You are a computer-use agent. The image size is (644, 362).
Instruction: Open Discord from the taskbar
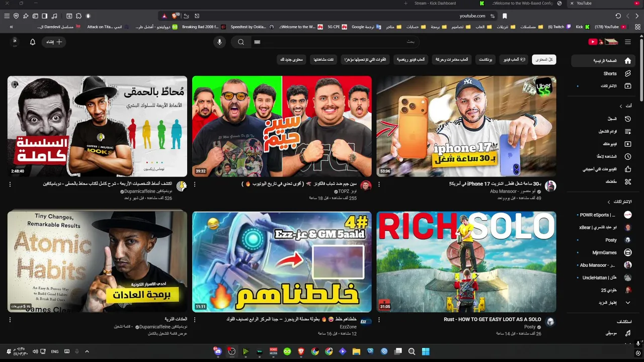[218, 351]
